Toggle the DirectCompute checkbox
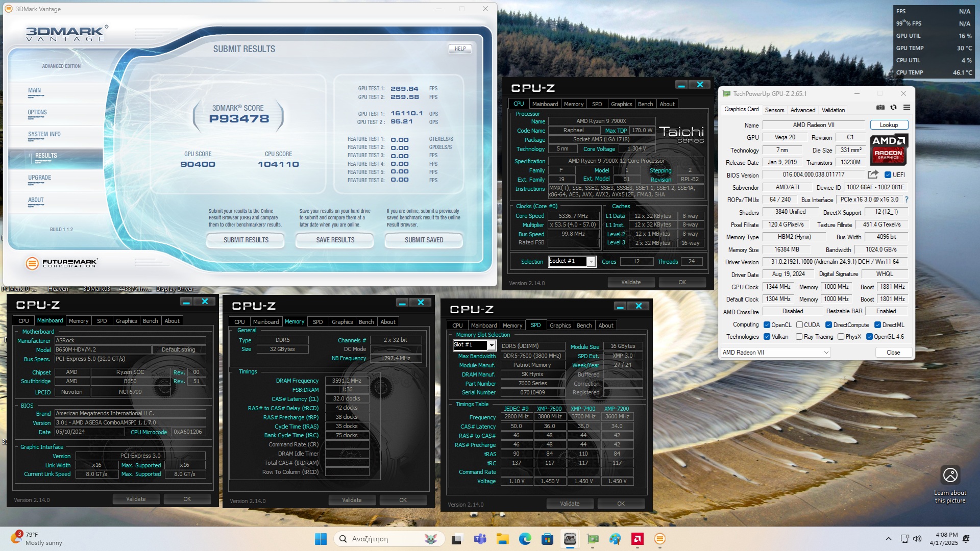 coord(828,325)
